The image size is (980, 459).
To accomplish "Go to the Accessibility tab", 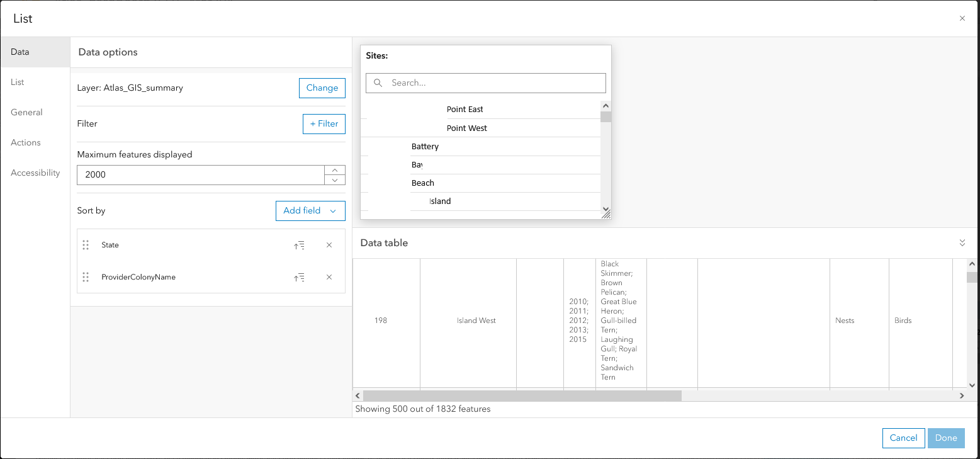I will click(35, 173).
